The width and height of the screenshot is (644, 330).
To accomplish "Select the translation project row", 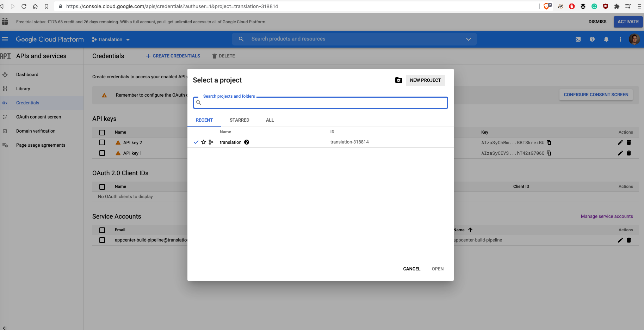I will (x=321, y=142).
